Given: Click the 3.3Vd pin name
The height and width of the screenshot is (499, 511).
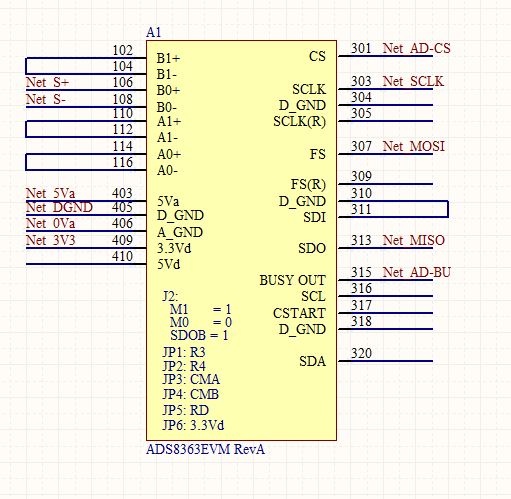Looking at the screenshot, I should pos(174,248).
